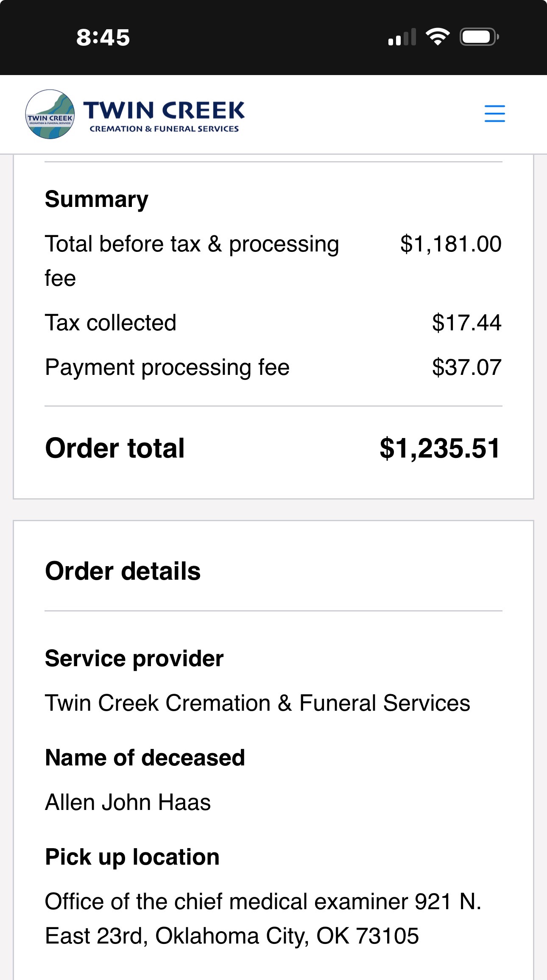Screen dimensions: 547x980
Task: Tap the Order details heading
Action: pos(123,571)
